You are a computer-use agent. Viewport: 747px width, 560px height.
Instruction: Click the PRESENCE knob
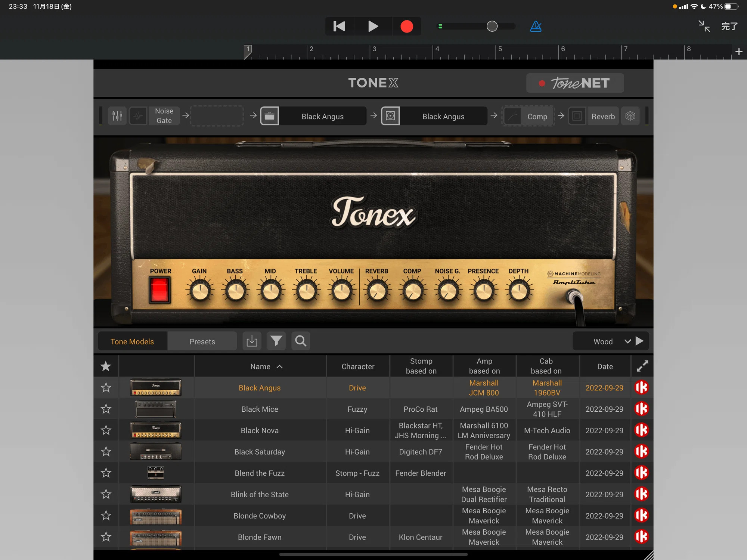(x=484, y=291)
